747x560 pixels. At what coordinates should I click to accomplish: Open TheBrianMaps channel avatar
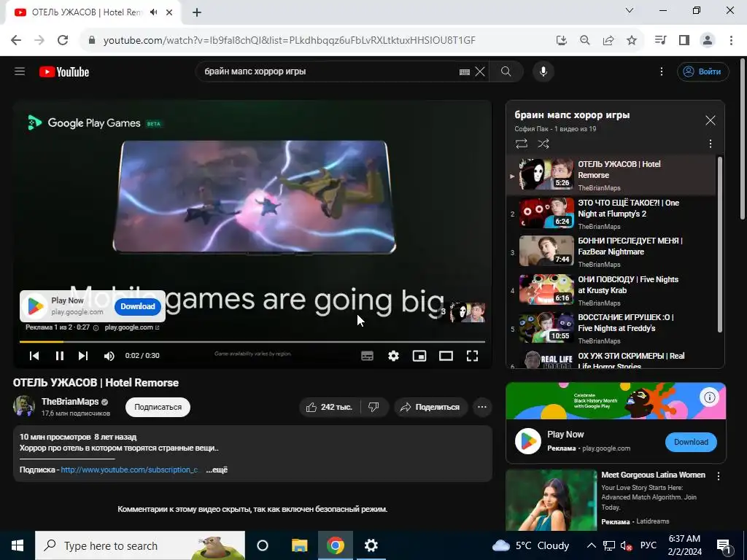point(24,406)
